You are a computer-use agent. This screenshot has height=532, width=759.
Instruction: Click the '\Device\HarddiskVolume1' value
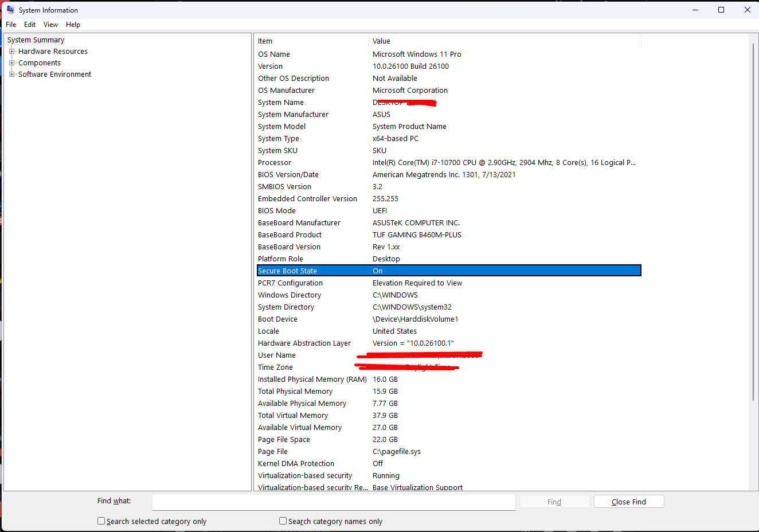click(416, 319)
